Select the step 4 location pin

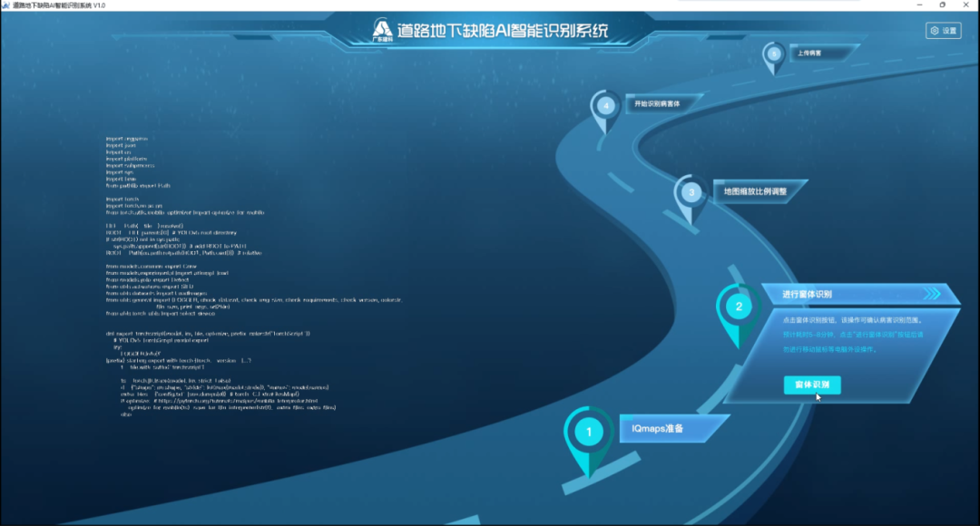[606, 105]
